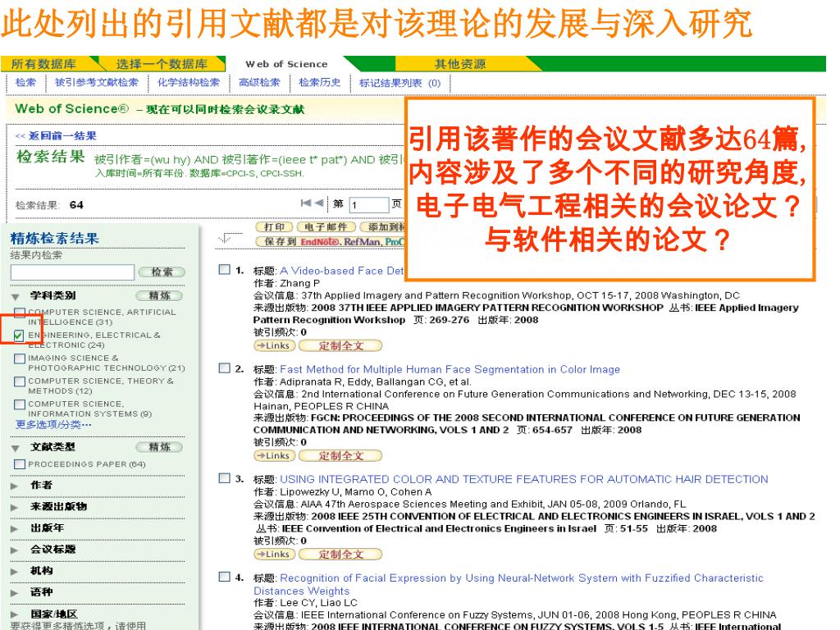Image resolution: width=840 pixels, height=630 pixels.
Task: Click result count 64 text
Action: pos(76,204)
